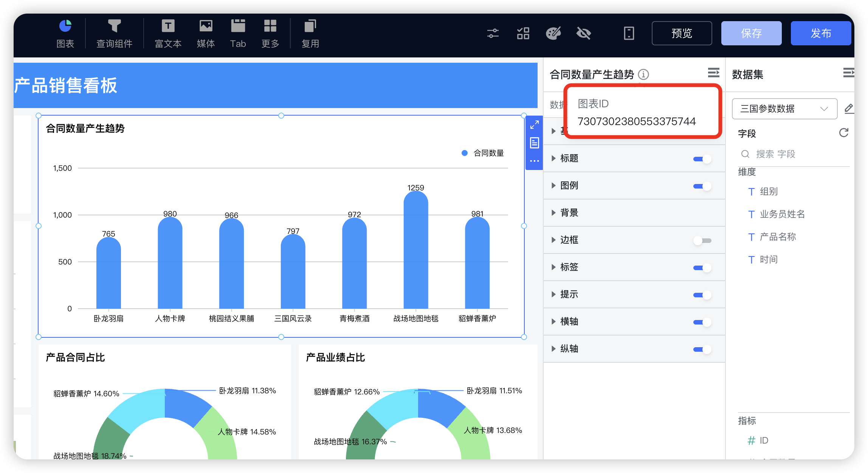Switch to mobile layout view

click(x=629, y=33)
